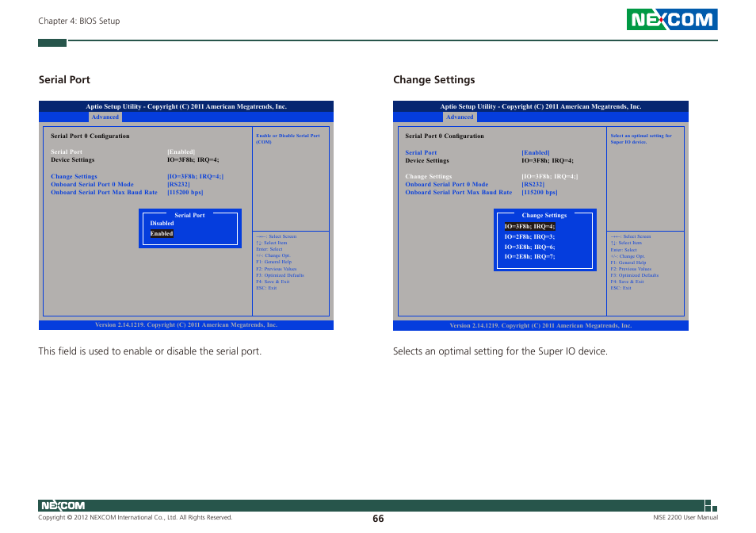The width and height of the screenshot is (756, 533).
Task: Click caption 'Selects an optimal setting for the Super IO'
Action: (x=500, y=351)
